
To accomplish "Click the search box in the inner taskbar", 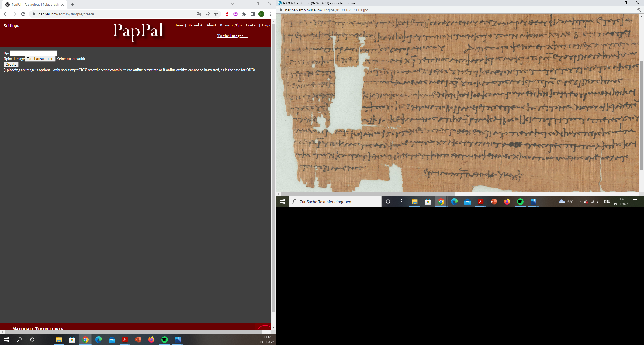I will point(335,202).
